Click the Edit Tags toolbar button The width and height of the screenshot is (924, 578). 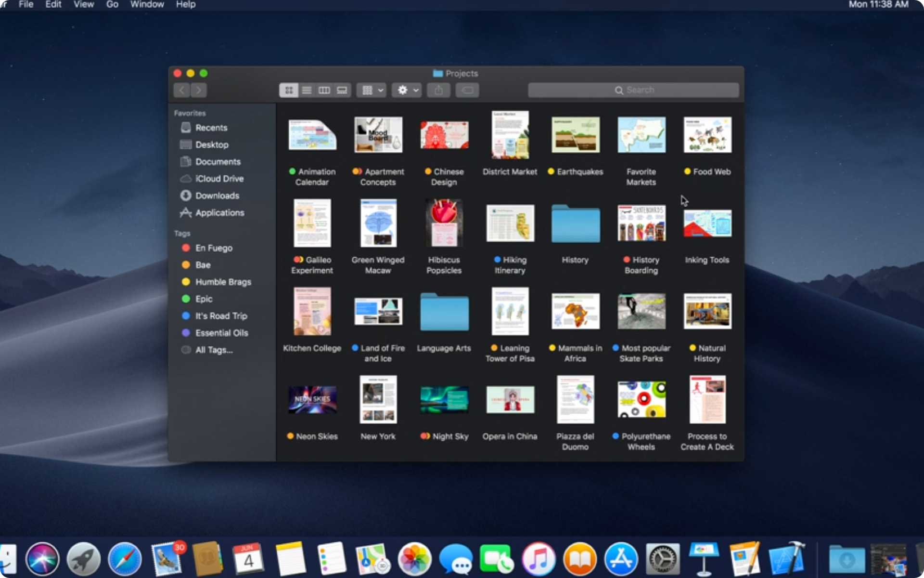467,90
